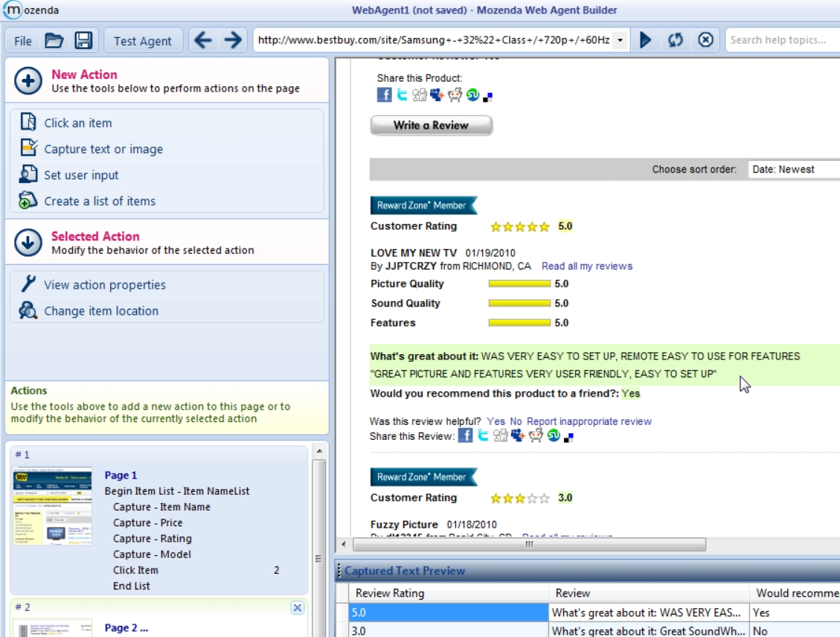Click the Mozenda logo icon
The height and width of the screenshot is (637, 840).
pyautogui.click(x=13, y=10)
